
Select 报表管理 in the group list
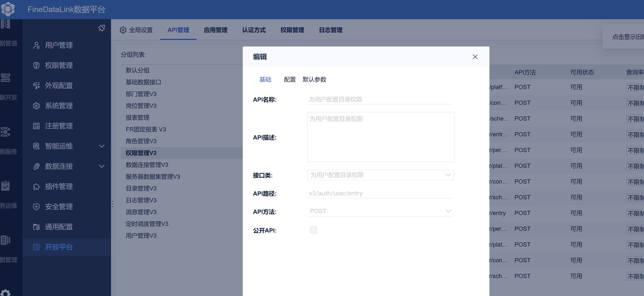[x=138, y=117]
